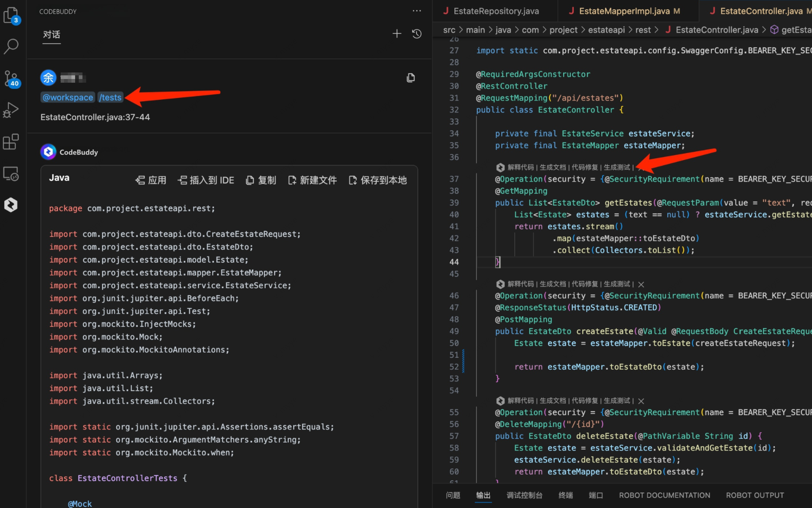Image resolution: width=812 pixels, height=508 pixels.
Task: Switch to EstateRepository.java tab
Action: (x=496, y=11)
